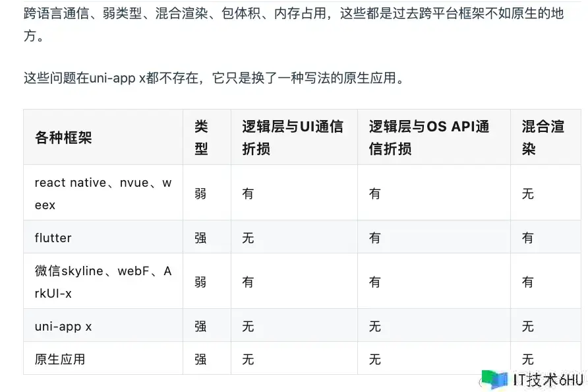Click the 逻辑层与OS API通信折损 header cell
This screenshot has width=588, height=392.
(434, 137)
